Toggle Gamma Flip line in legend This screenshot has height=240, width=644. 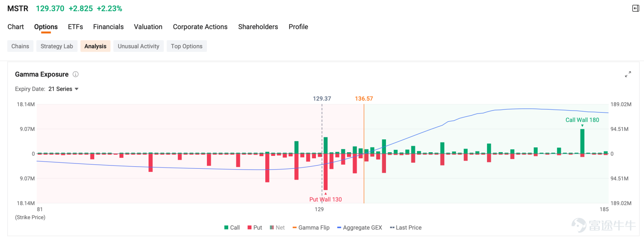click(x=311, y=228)
